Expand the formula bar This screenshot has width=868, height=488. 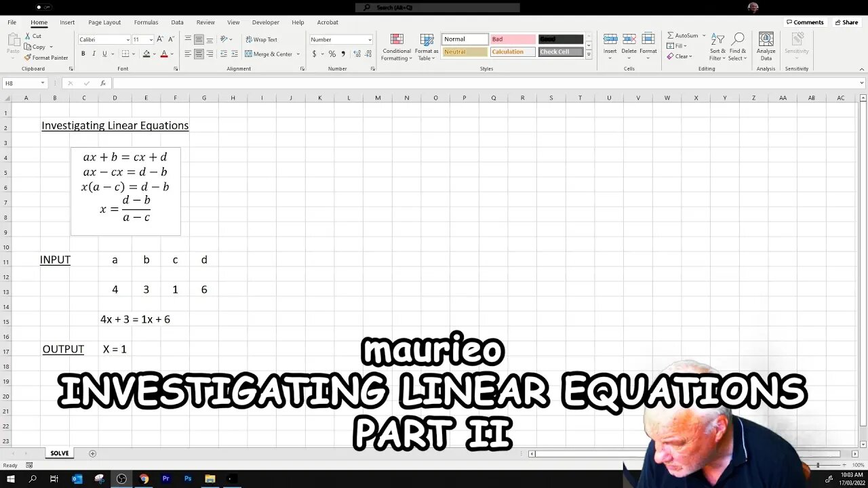(862, 83)
